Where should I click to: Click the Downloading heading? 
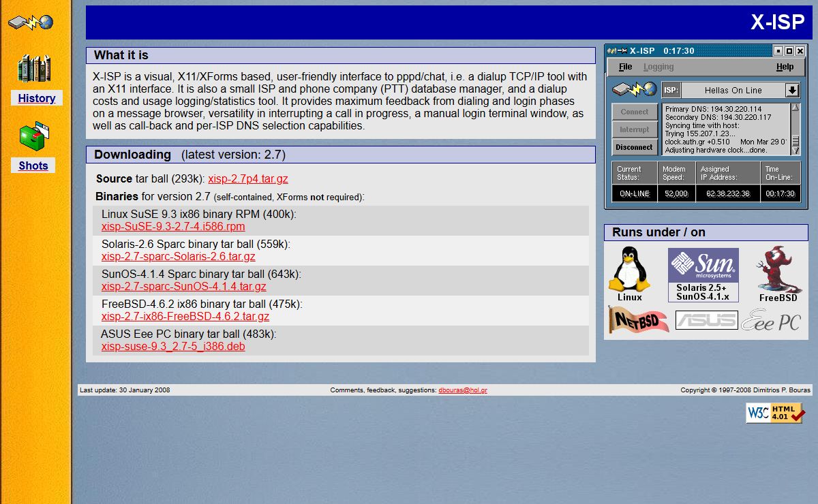[x=132, y=155]
